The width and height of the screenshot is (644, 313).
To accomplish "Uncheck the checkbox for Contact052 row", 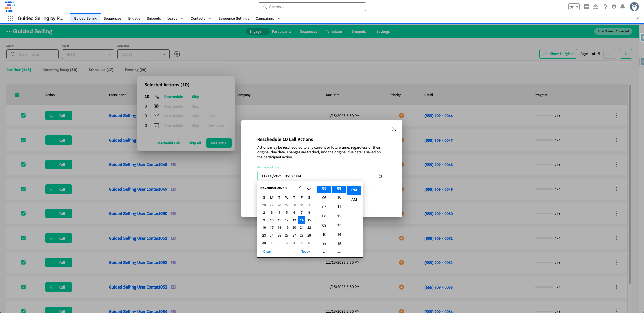I will [x=23, y=263].
